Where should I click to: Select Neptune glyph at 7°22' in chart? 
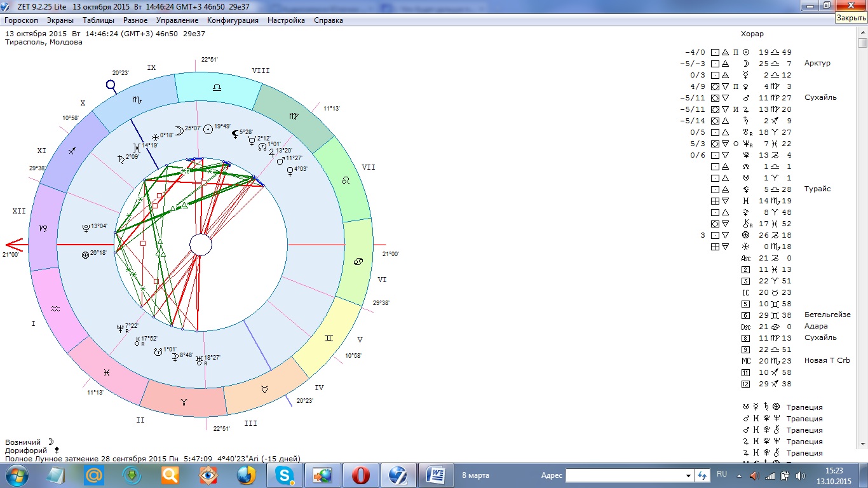(119, 329)
